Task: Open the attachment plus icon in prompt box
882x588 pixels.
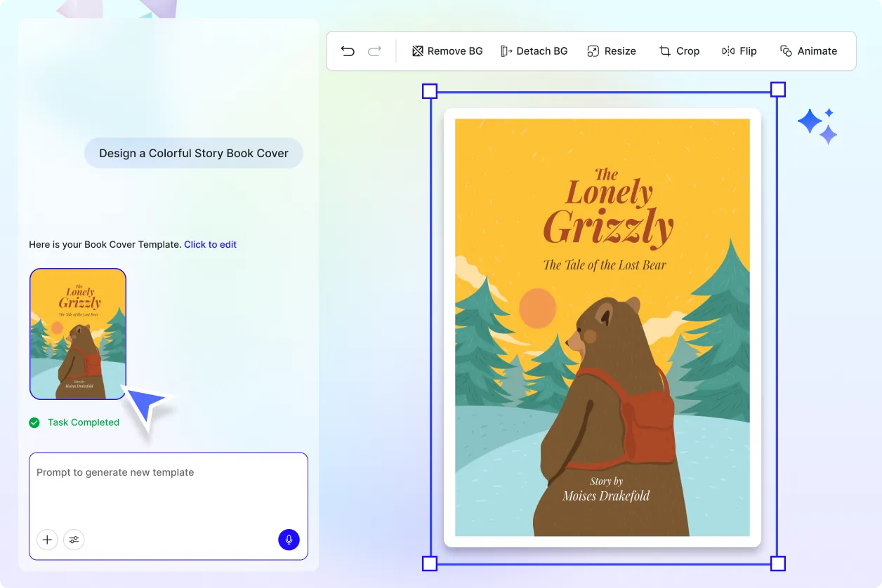Action: (47, 540)
